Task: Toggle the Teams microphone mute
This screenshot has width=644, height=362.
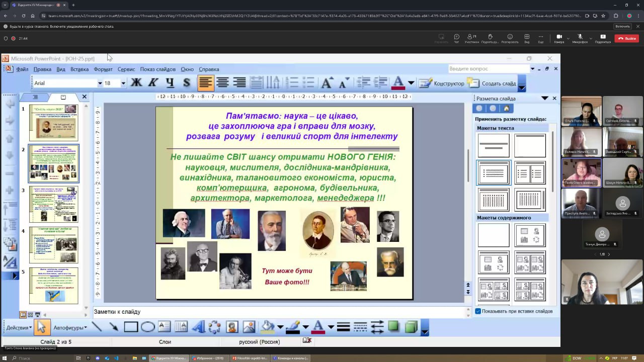Action: pos(580,38)
